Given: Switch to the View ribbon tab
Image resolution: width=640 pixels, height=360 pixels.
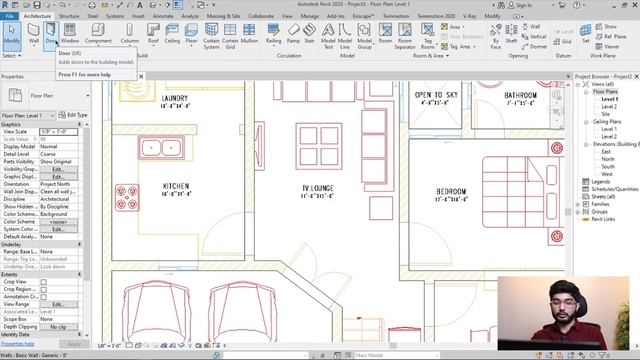Looking at the screenshot, I should click(287, 16).
